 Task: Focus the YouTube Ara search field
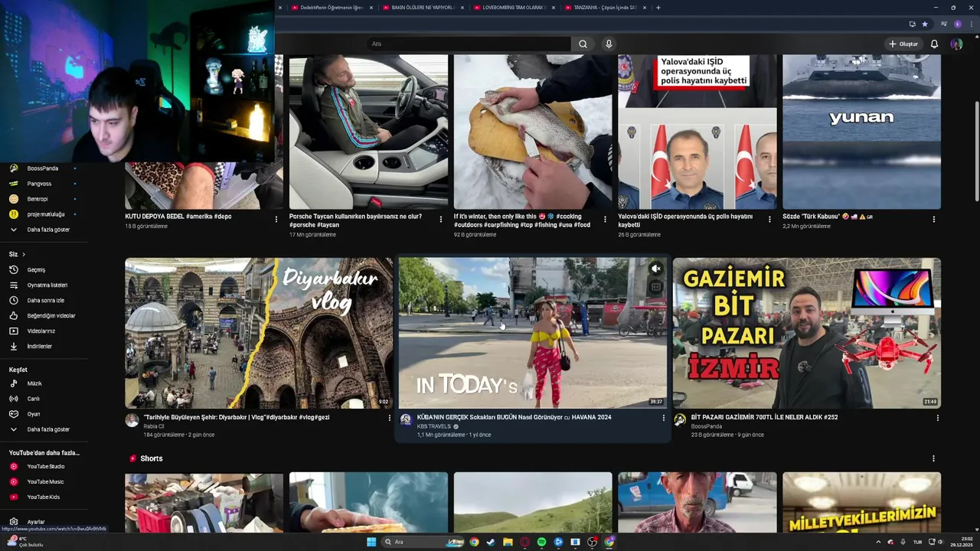coord(469,44)
